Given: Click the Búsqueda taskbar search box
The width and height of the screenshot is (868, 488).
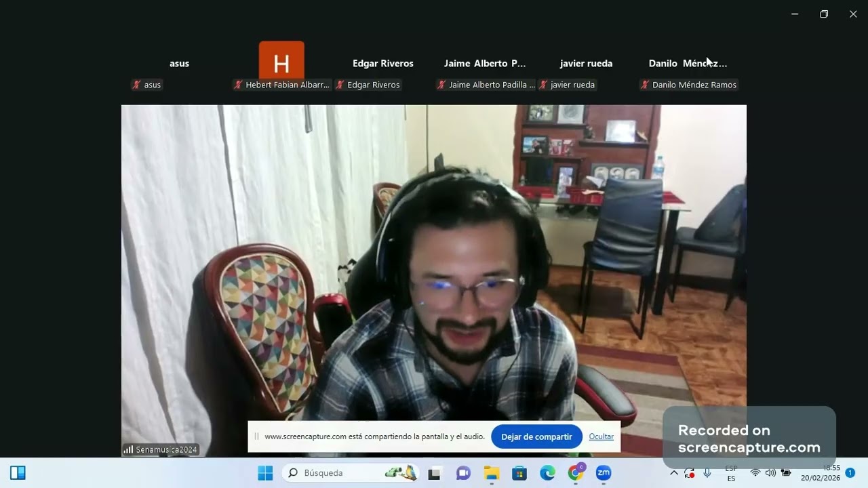Looking at the screenshot, I should coord(351,473).
